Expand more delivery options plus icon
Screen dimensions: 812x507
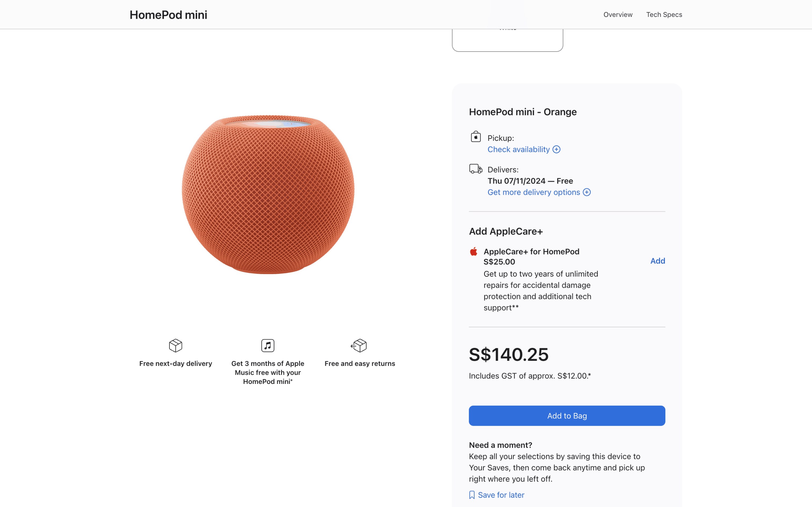[586, 192]
